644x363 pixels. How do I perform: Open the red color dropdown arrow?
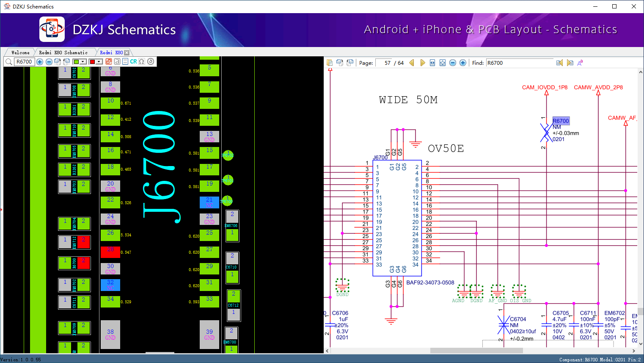tap(99, 62)
